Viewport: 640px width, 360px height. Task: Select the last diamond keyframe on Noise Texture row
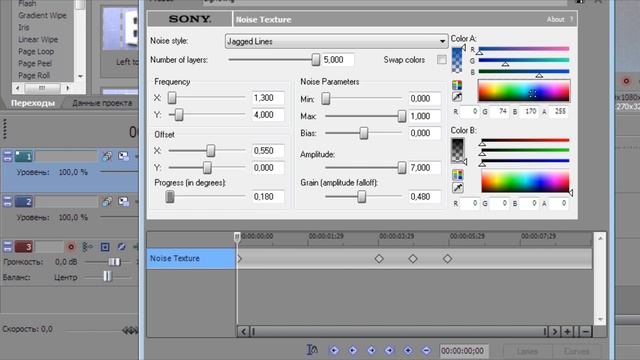point(447,258)
